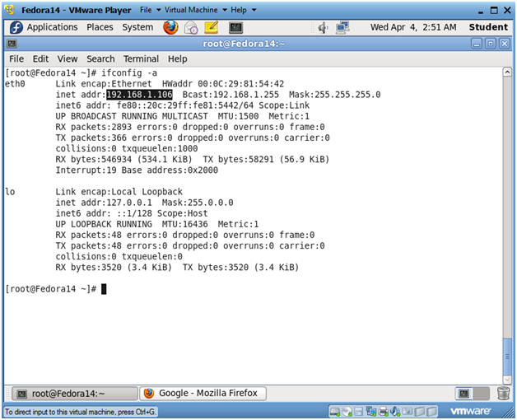Maximize the root@Fedora14 terminal window
Screen dimensions: 517x420
(491, 44)
